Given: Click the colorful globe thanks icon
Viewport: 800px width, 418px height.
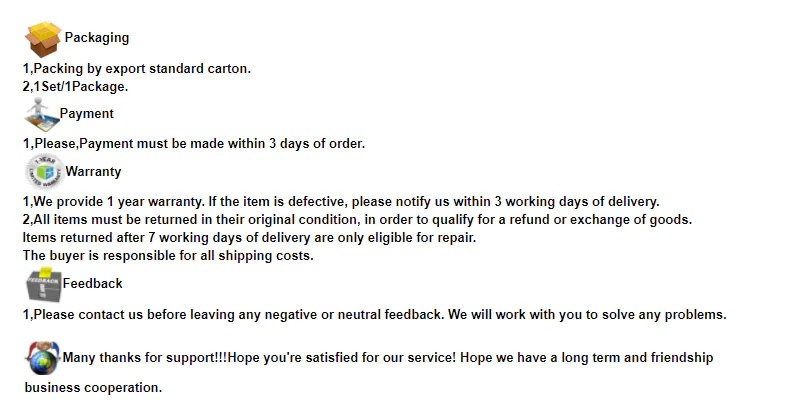Looking at the screenshot, I should click(43, 357).
